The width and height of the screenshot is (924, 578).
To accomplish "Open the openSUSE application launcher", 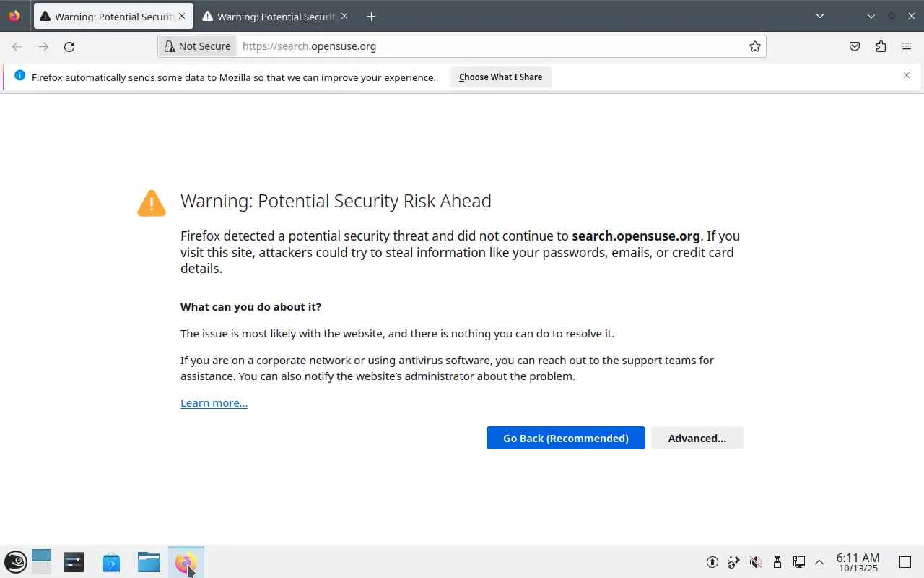I will [16, 562].
